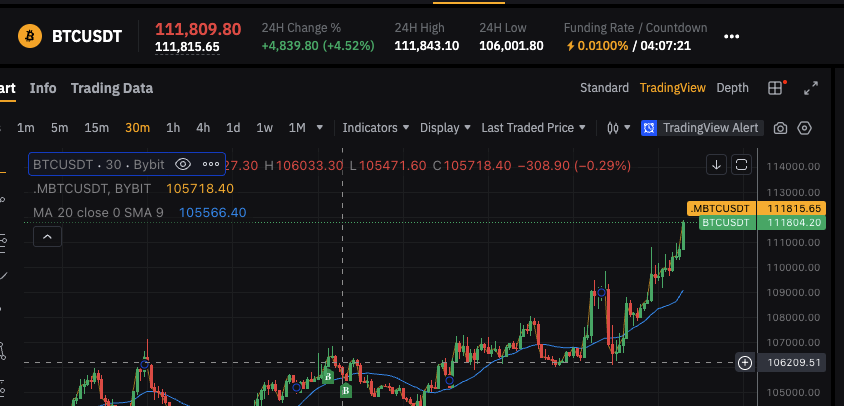Click the MA value 105566.40
This screenshot has width=844, height=406.
pos(213,213)
